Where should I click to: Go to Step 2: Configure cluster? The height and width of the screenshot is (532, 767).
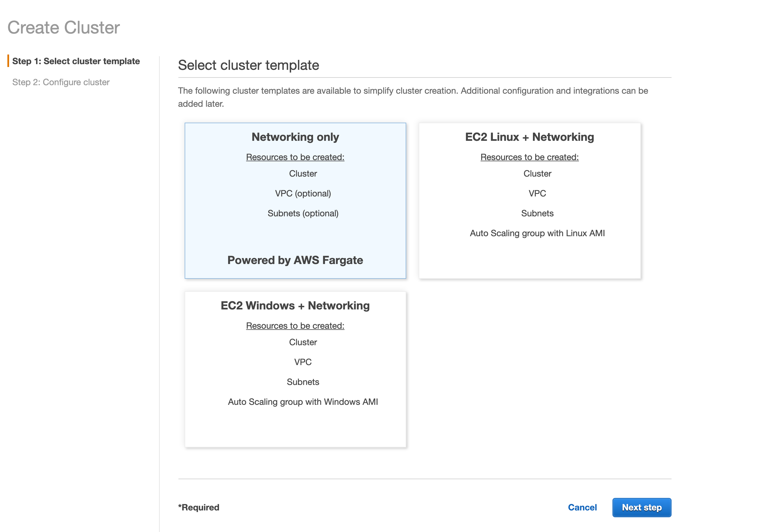[x=61, y=82]
